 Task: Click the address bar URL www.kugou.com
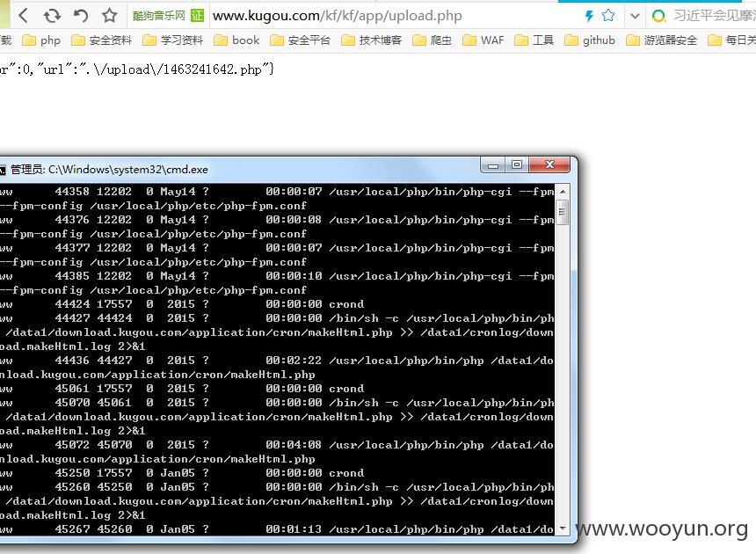[x=337, y=16]
